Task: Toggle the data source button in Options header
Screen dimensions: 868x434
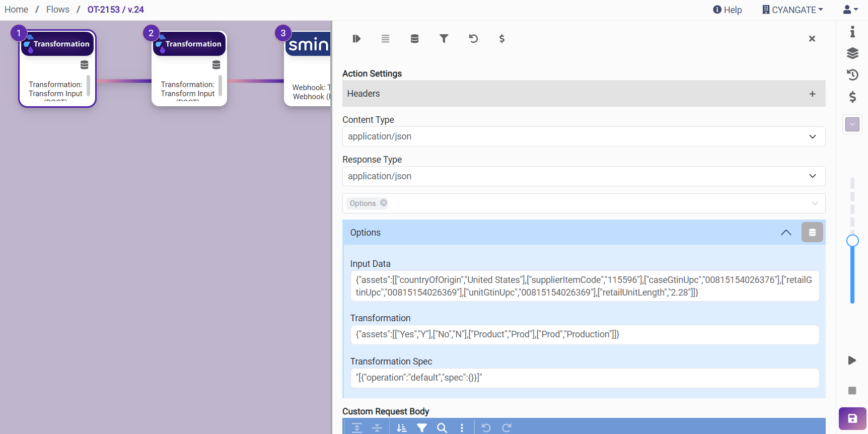Action: [x=812, y=232]
